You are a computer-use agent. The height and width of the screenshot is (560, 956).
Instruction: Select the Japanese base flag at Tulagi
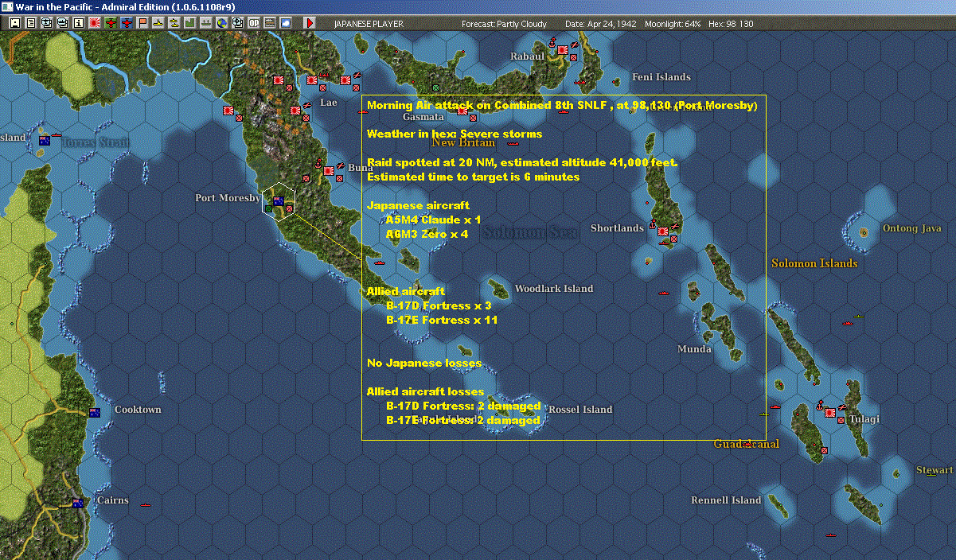[x=829, y=412]
